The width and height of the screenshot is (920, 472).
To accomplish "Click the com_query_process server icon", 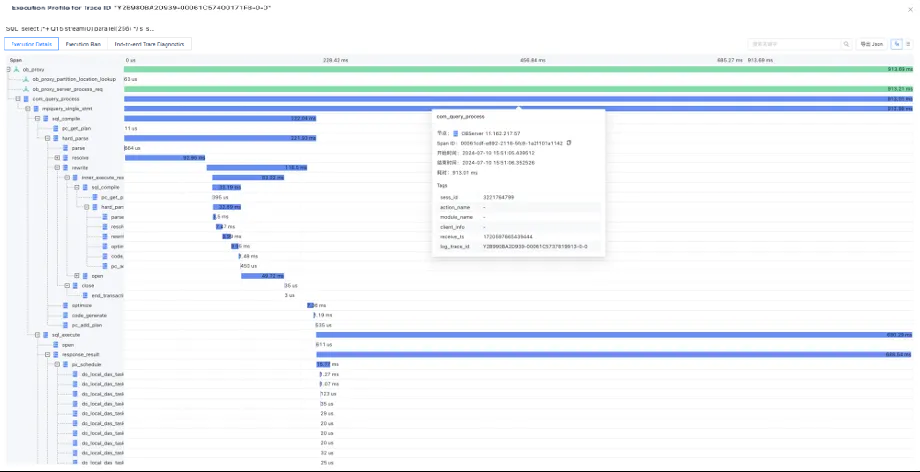I will coord(26,99).
